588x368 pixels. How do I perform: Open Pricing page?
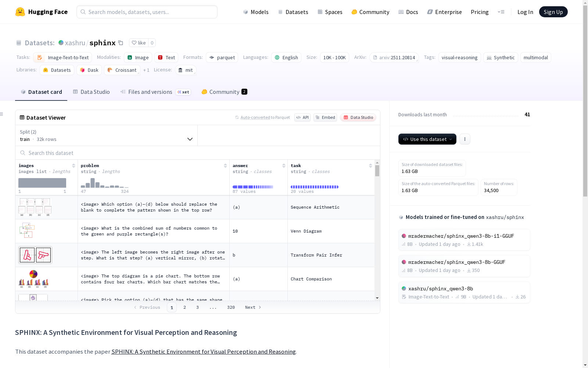tap(480, 12)
